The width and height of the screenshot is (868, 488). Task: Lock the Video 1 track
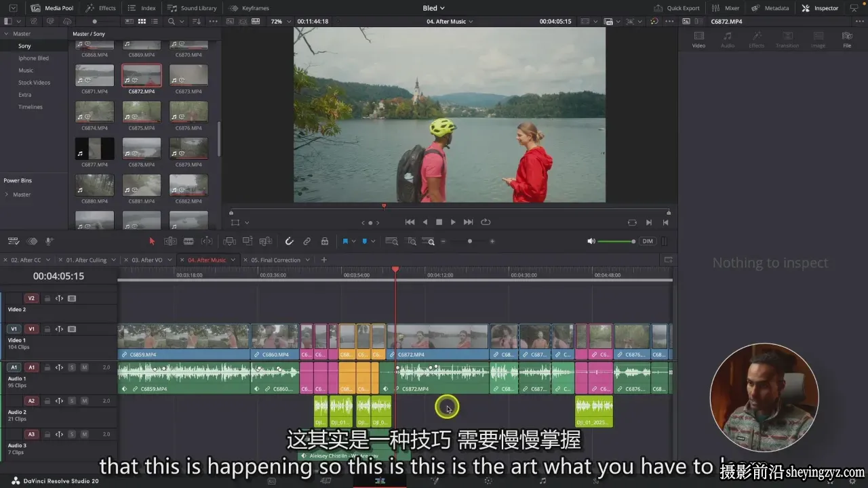click(47, 329)
